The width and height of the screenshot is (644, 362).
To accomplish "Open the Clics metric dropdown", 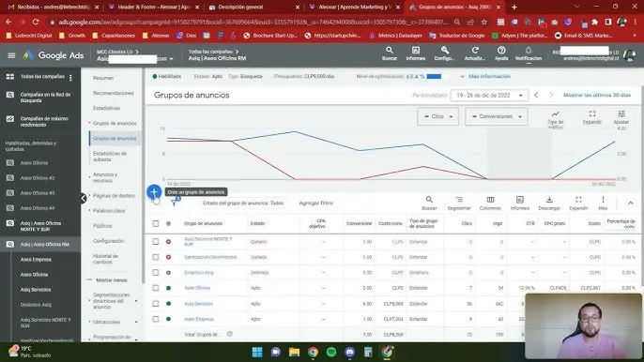I will (x=437, y=116).
